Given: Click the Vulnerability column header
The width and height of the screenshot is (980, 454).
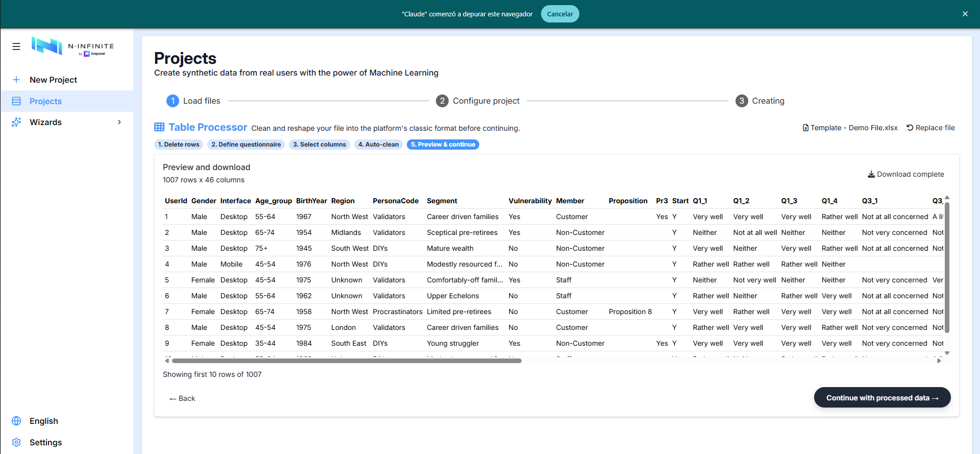Looking at the screenshot, I should tap(530, 201).
